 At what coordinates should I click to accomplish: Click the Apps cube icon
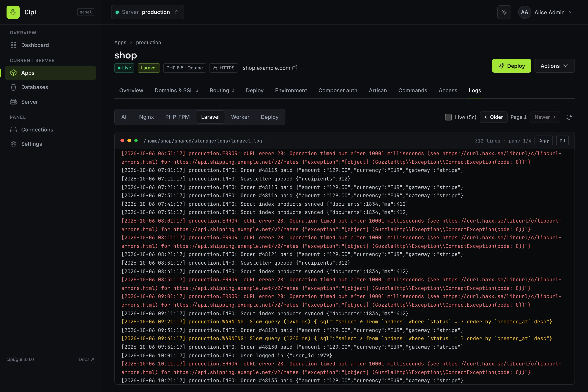[13, 73]
